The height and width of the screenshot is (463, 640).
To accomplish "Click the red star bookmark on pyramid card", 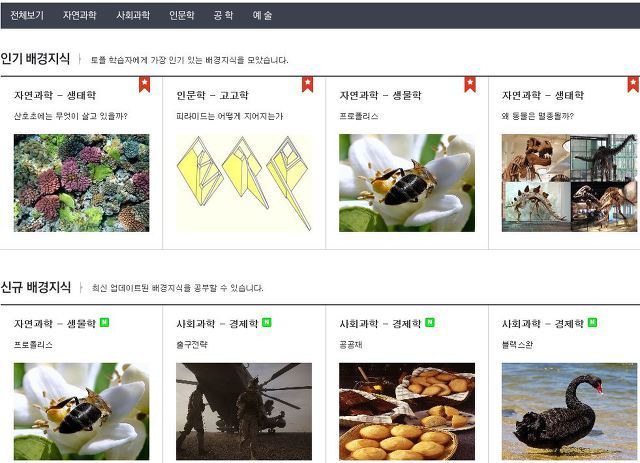I will coord(307,85).
